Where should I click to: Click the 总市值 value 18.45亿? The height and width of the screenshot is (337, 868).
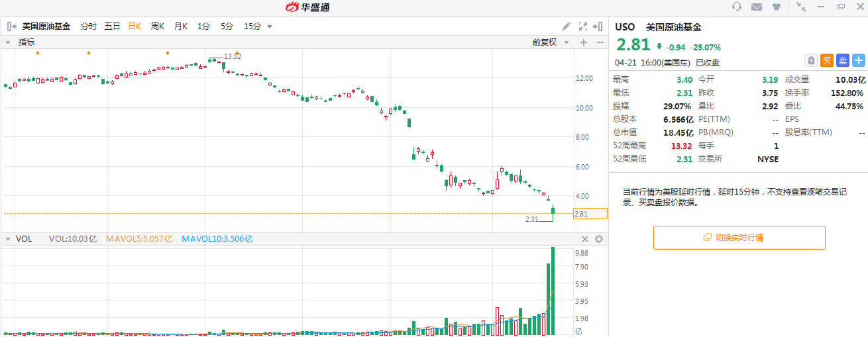click(x=678, y=132)
